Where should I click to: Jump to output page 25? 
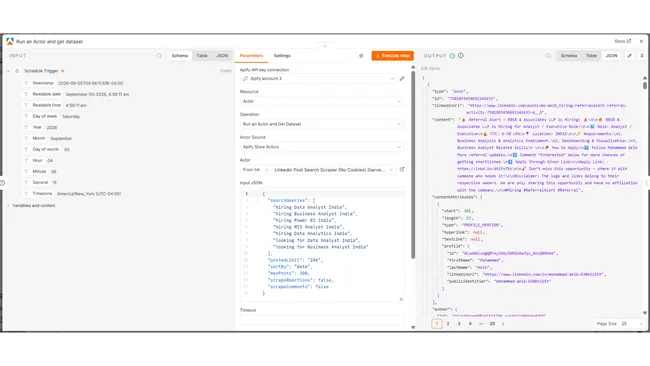pyautogui.click(x=492, y=324)
